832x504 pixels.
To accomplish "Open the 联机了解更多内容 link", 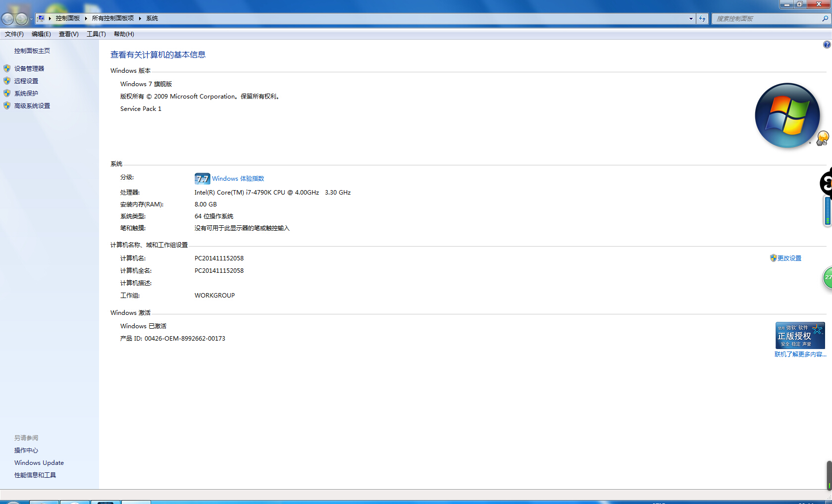I will (800, 354).
